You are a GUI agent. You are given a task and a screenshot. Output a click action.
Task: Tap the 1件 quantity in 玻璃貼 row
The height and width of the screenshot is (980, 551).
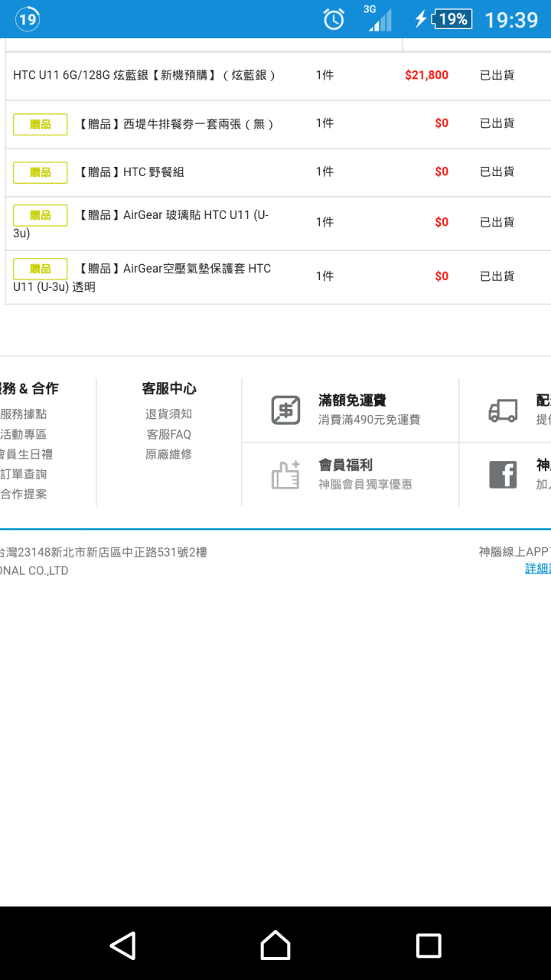324,222
